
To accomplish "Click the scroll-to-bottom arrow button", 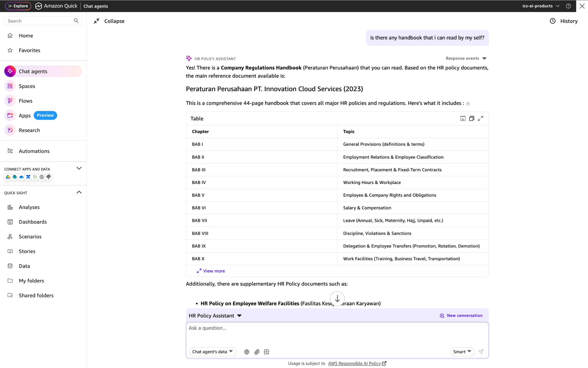I will (x=337, y=299).
